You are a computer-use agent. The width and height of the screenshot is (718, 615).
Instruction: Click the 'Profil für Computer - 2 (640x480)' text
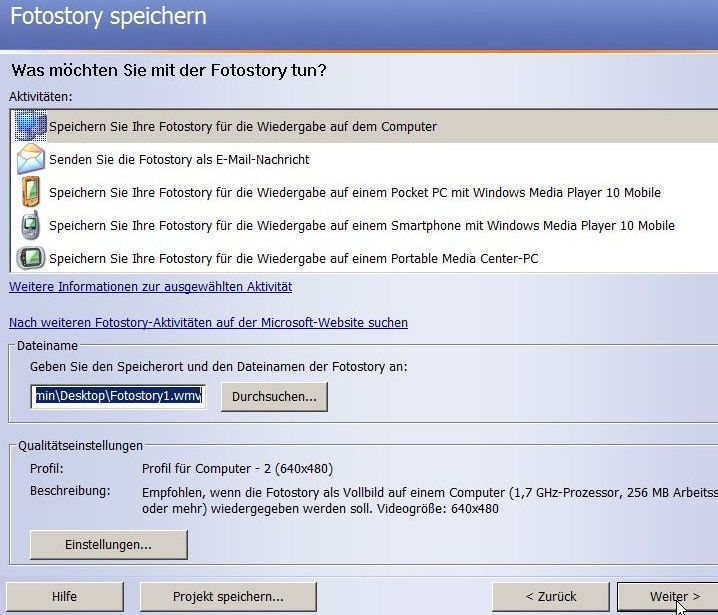[237, 468]
